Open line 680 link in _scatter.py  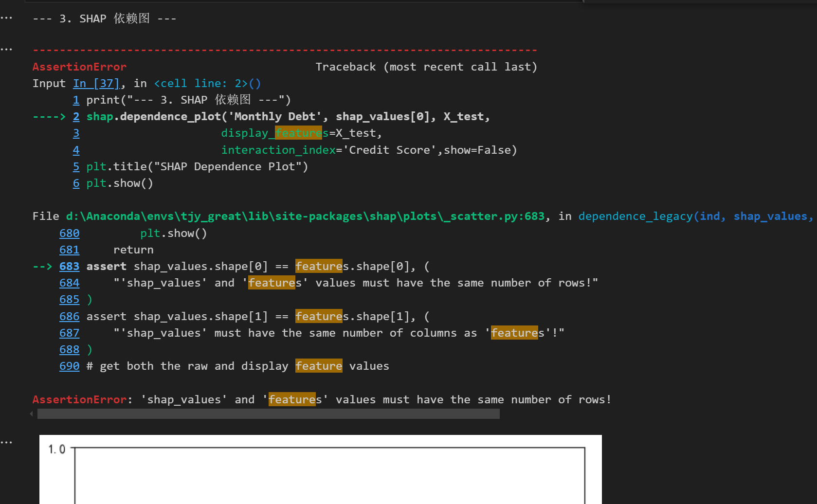(70, 234)
